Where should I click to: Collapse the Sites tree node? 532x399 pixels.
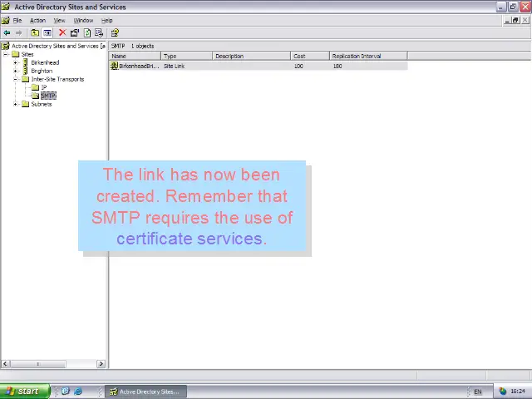6,54
